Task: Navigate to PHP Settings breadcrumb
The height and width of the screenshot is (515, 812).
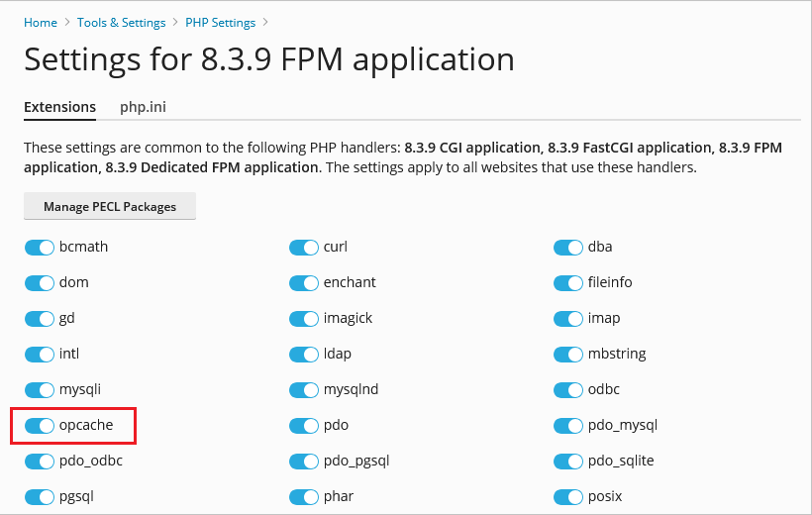Action: [220, 22]
